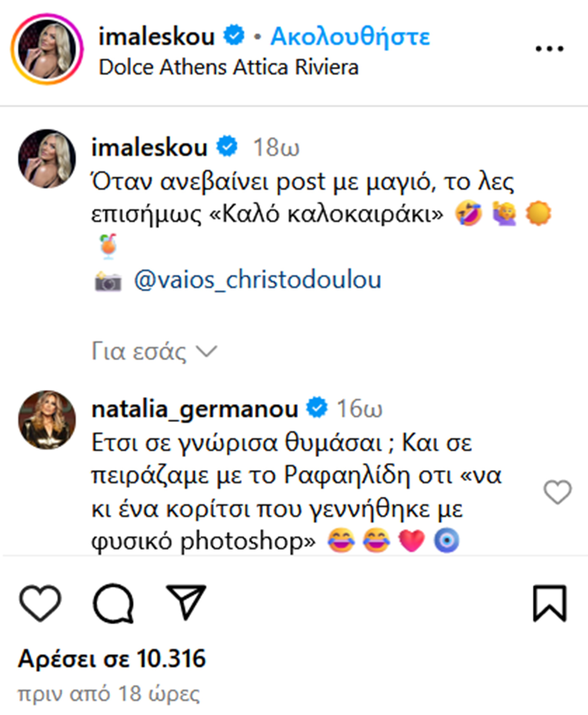The image size is (588, 715).
Task: Open the three-dot more options menu
Action: point(549,49)
